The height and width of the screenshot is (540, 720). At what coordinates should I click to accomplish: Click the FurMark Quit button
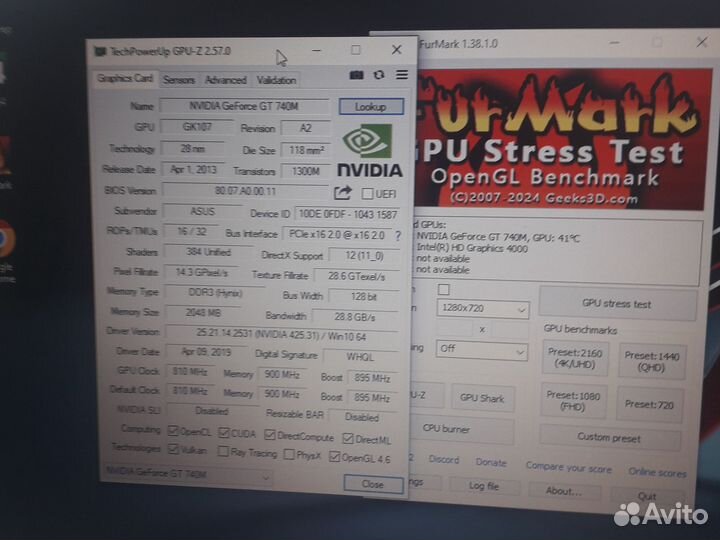647,496
